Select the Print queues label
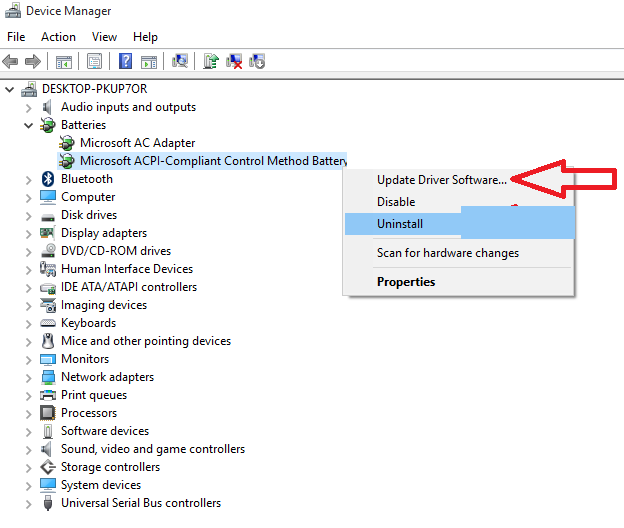This screenshot has width=624, height=528. pos(94,395)
